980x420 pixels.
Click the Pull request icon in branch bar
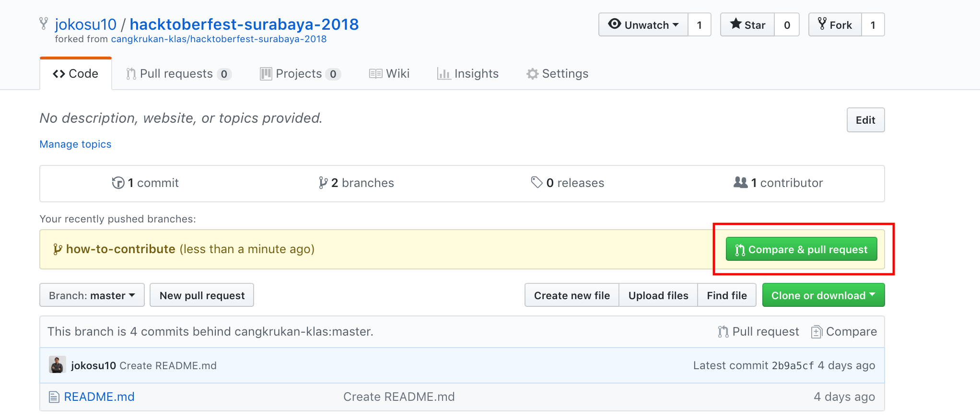tap(723, 332)
